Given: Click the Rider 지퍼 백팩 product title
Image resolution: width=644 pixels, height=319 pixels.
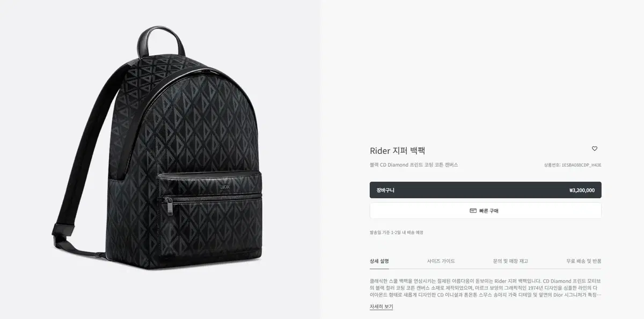Looking at the screenshot, I should 398,151.
